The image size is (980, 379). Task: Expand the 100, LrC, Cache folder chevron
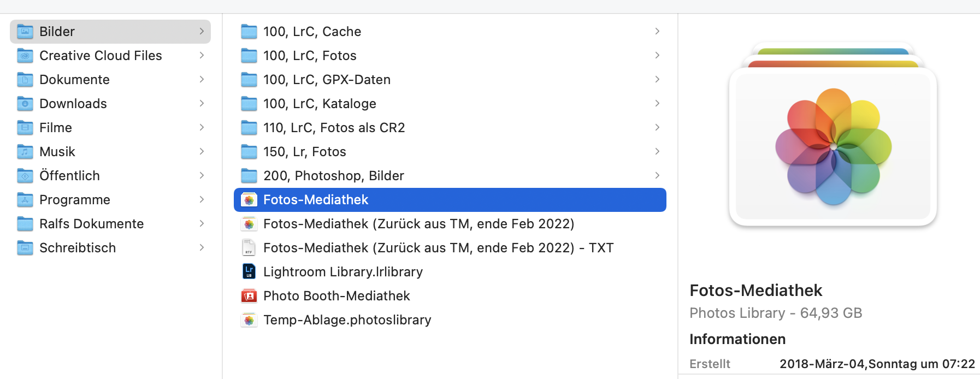[657, 32]
